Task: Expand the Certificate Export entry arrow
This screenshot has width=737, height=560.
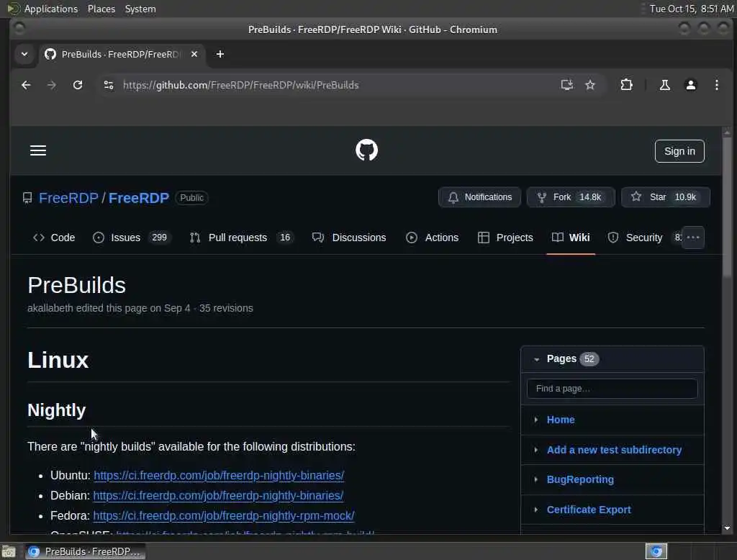Action: [535, 510]
